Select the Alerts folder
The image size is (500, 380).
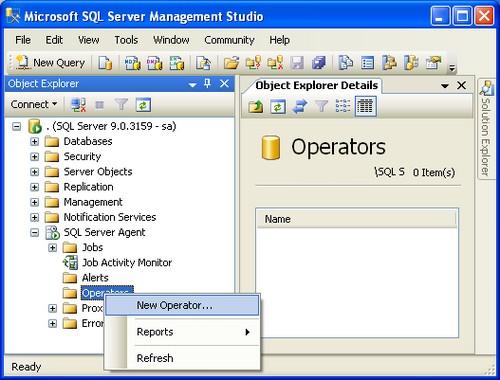(95, 278)
